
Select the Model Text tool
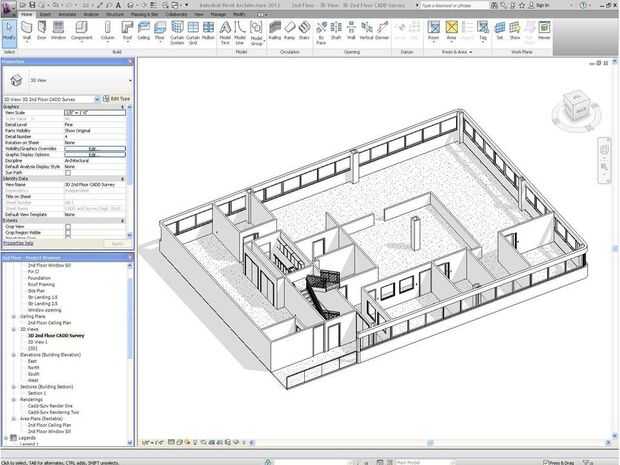[x=225, y=32]
